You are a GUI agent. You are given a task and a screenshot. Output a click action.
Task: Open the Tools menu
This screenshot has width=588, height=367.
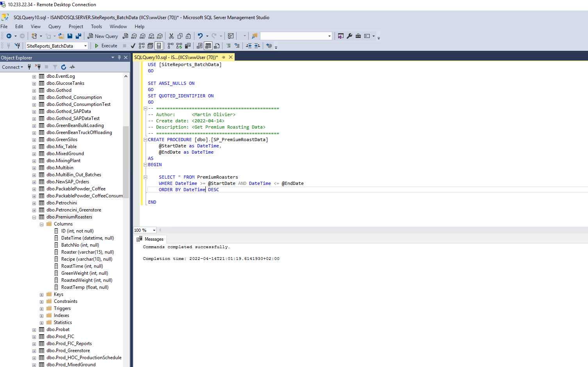click(96, 27)
